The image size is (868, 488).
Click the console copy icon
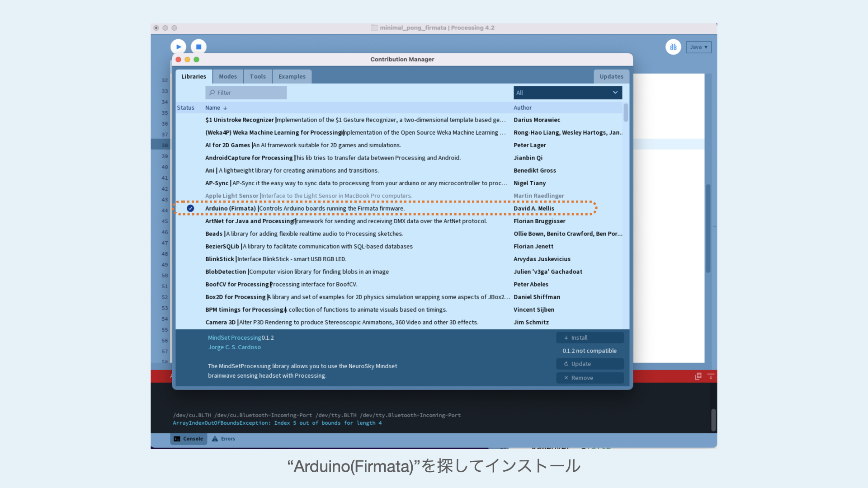click(698, 376)
